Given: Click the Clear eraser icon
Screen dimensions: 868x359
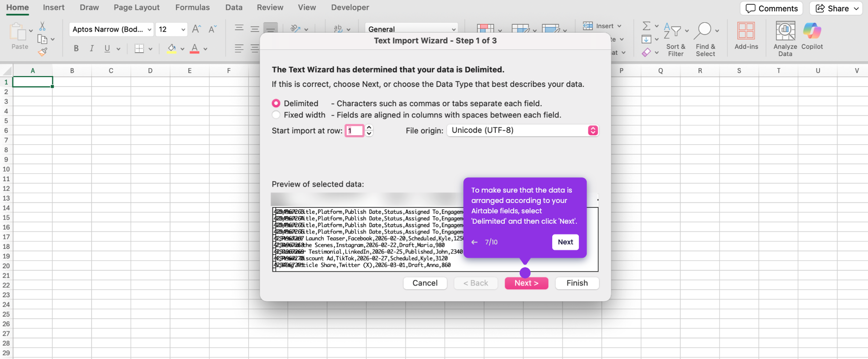Looking at the screenshot, I should (646, 52).
